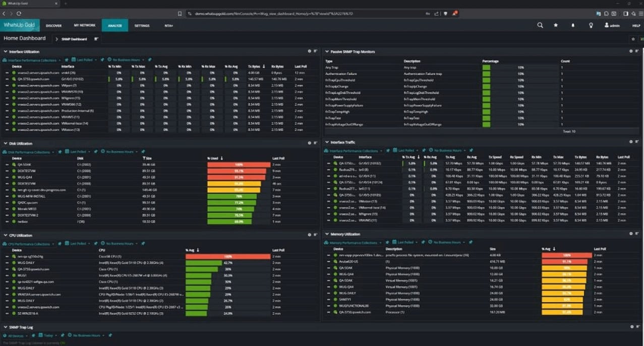
Task: Click the favorites star icon in header
Action: pos(556,25)
